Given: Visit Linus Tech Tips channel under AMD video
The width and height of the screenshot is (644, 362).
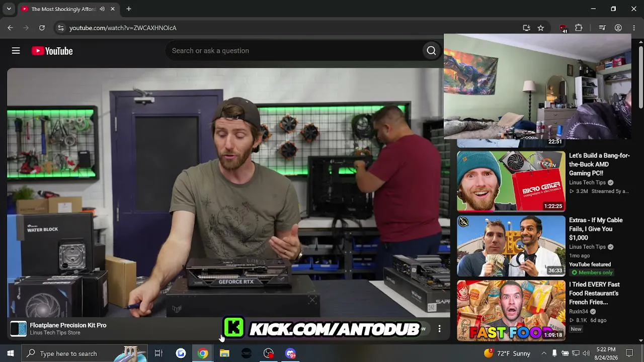Looking at the screenshot, I should click(x=587, y=183).
